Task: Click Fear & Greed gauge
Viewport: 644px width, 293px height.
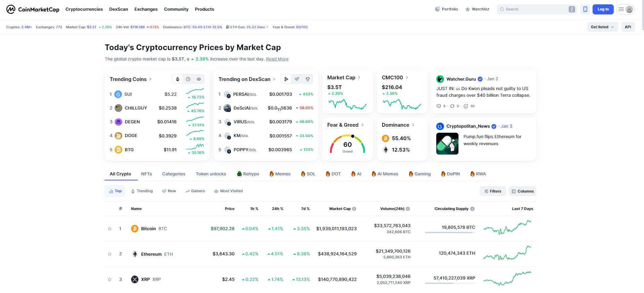Action: pos(348,144)
